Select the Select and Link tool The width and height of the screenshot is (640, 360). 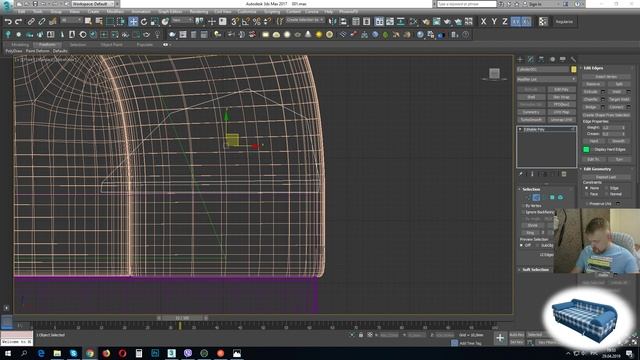(31, 22)
